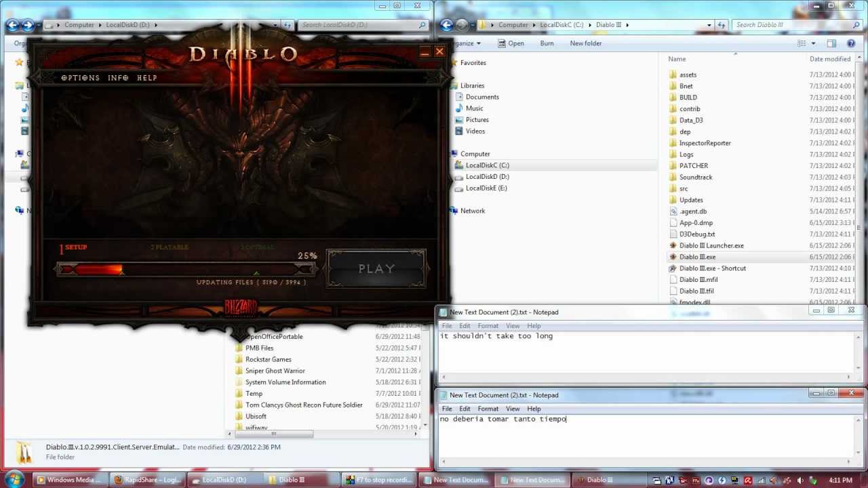The image size is (868, 488).
Task: Expand arrow after Computer in Diablo III breadcrumb
Action: pyautogui.click(x=533, y=25)
